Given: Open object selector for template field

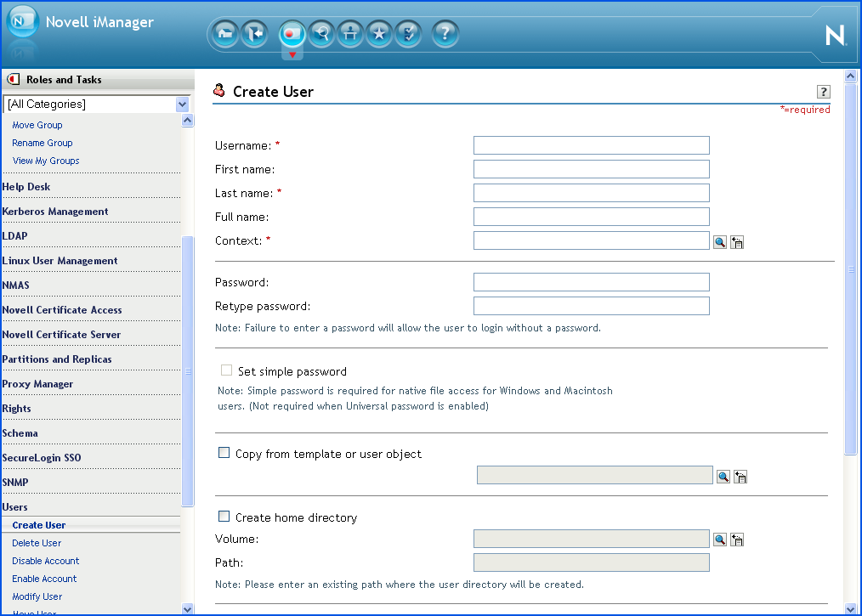Looking at the screenshot, I should (723, 477).
